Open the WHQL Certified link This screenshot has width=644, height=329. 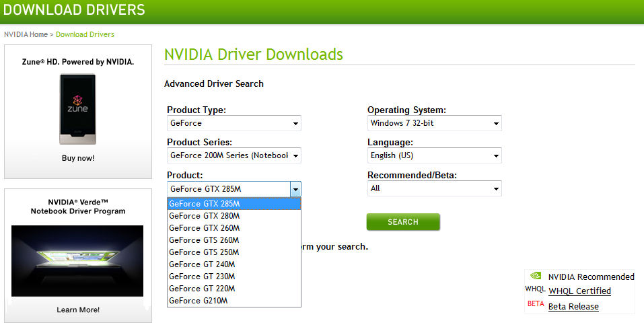pos(579,291)
